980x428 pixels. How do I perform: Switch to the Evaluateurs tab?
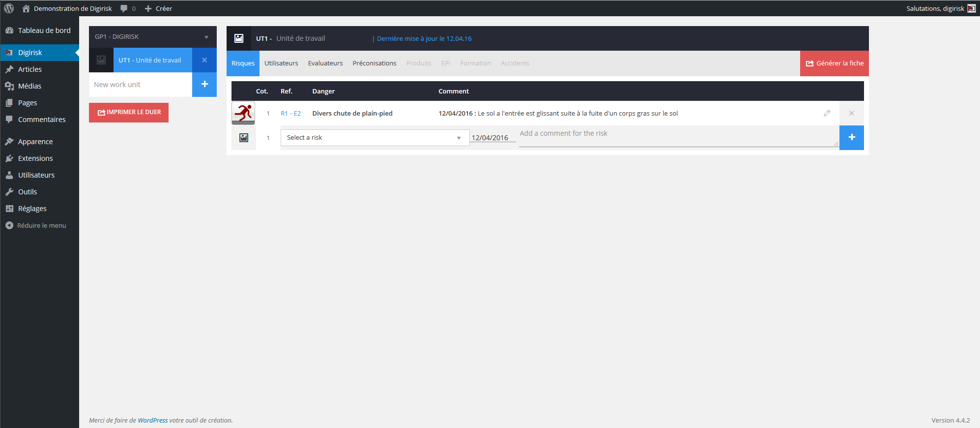pyautogui.click(x=325, y=63)
